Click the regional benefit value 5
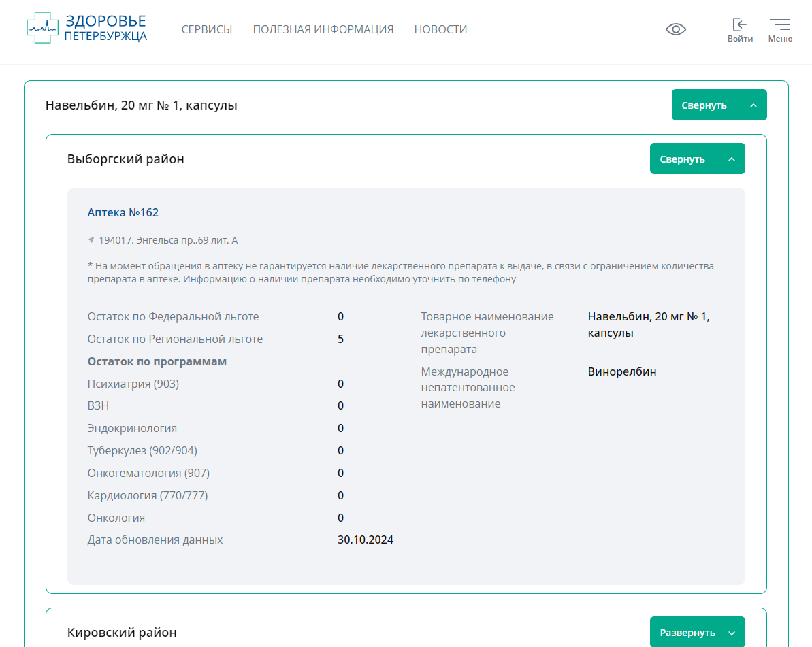The image size is (812, 647). tap(341, 339)
